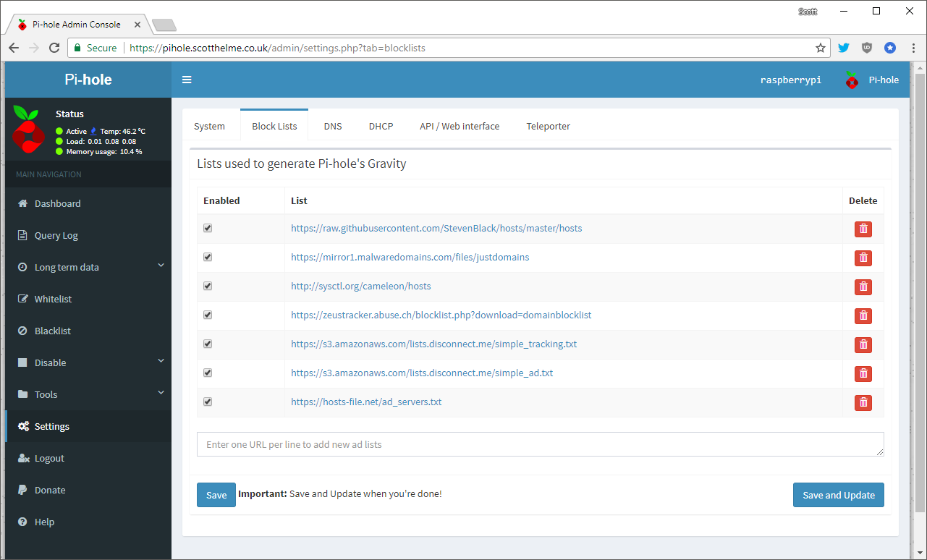Click the Donate PayPal icon

(x=22, y=490)
